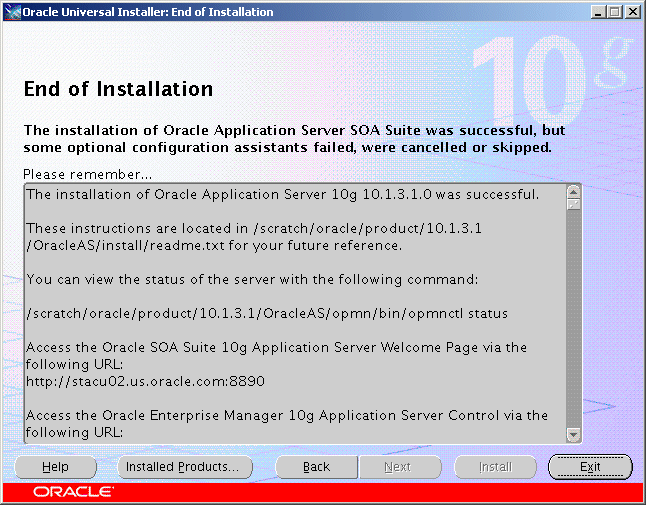646x505 pixels.
Task: Click 'The installation of Oracle Application Server 10g 10.1.3.1.0' line
Action: (x=282, y=194)
